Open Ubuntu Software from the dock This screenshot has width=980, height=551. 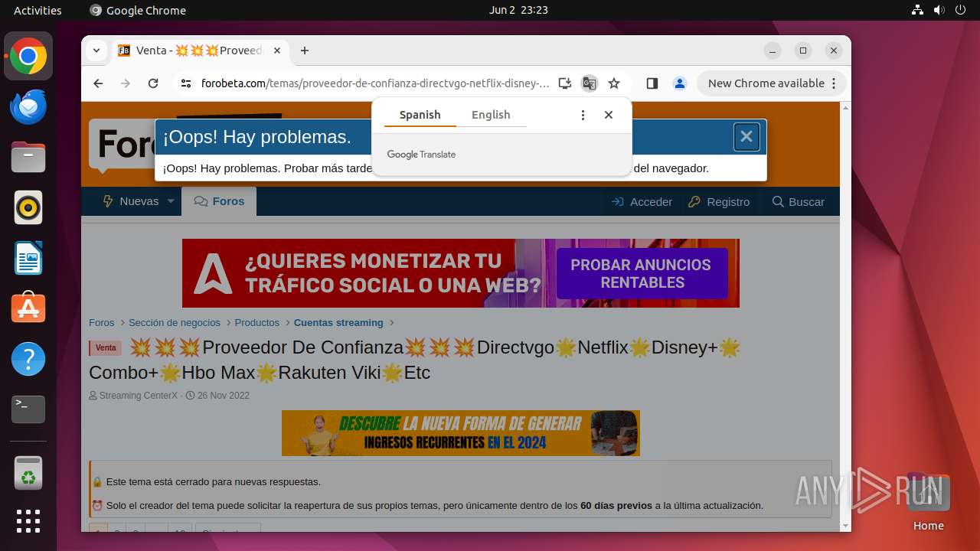[28, 308]
